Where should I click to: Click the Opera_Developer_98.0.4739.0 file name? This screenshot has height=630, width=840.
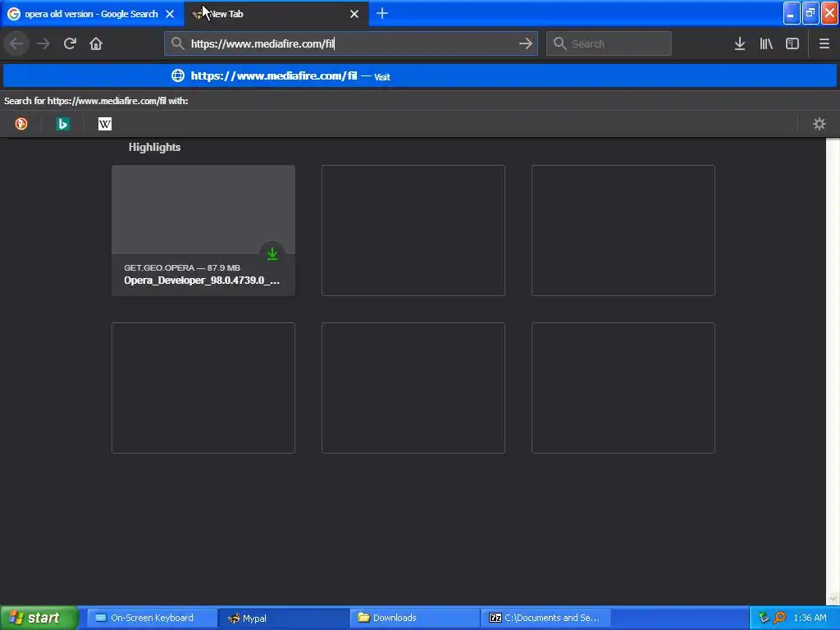[x=202, y=281]
